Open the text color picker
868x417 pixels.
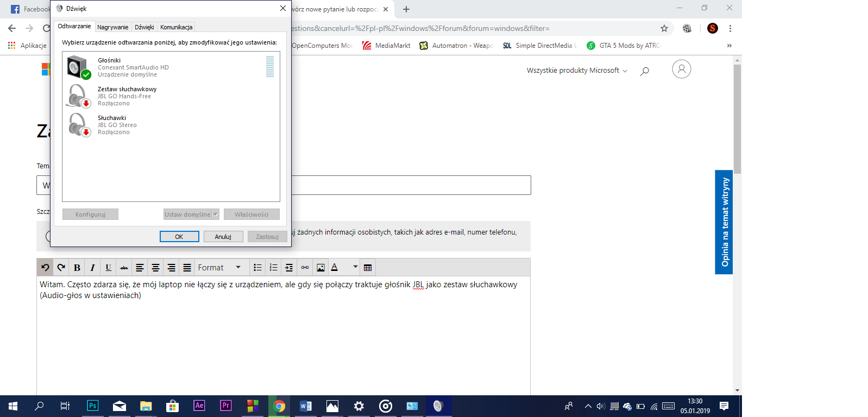point(335,268)
